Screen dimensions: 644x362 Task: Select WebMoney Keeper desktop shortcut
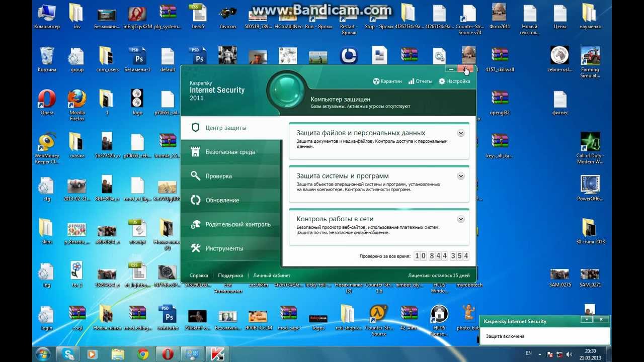click(x=47, y=148)
